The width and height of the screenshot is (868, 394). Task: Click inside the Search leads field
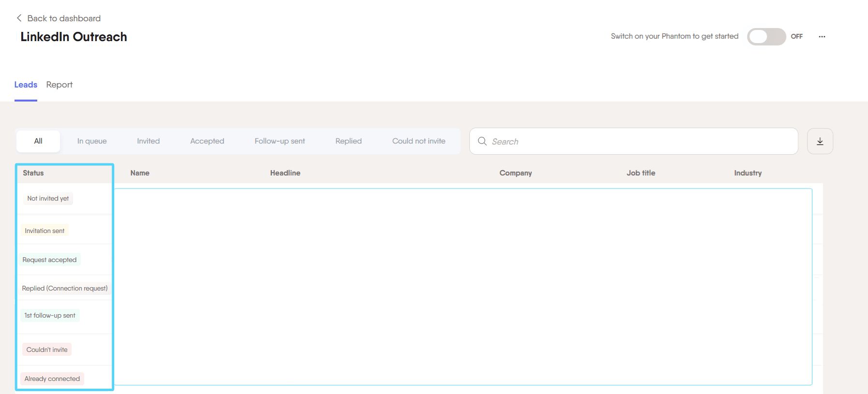click(639, 141)
